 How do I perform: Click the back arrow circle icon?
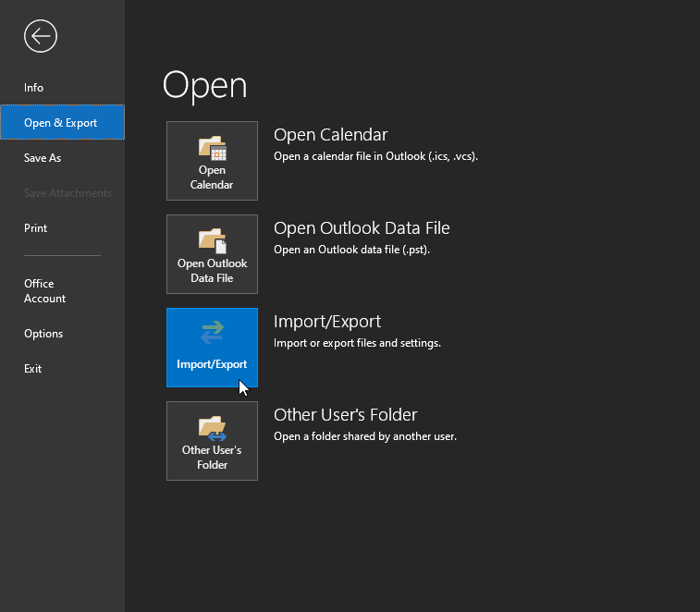pos(41,36)
